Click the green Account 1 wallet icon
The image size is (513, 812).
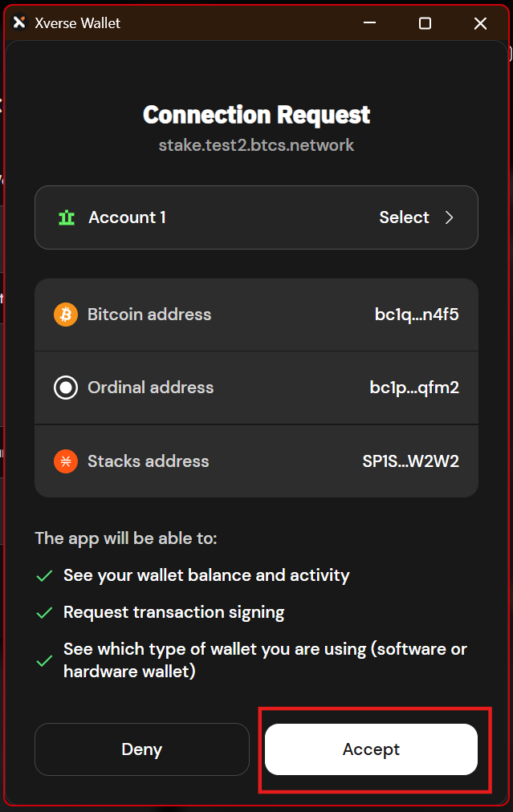tap(66, 217)
